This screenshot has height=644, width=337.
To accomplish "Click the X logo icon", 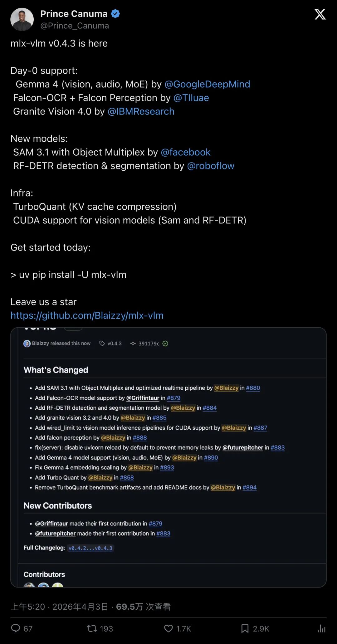I will (320, 14).
